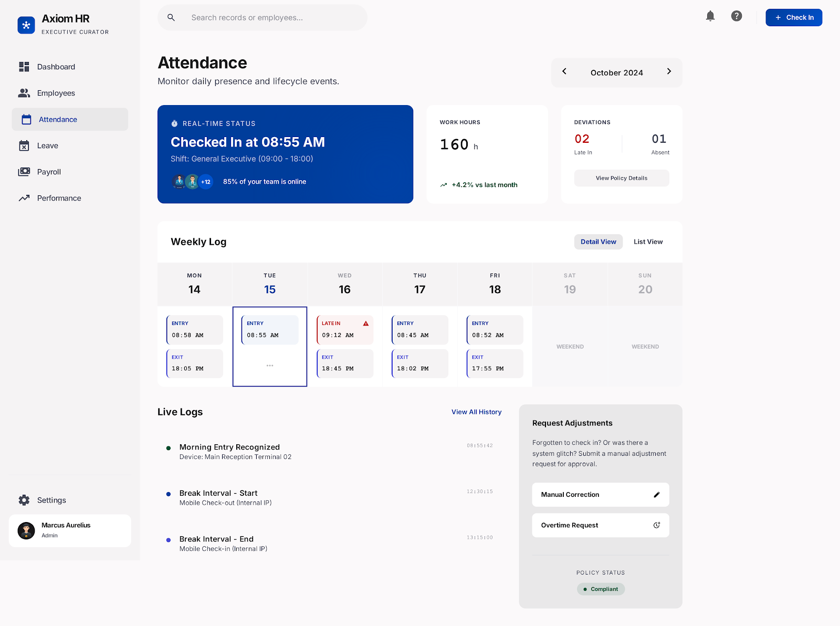
Task: Open help using the question mark icon
Action: [x=736, y=16]
